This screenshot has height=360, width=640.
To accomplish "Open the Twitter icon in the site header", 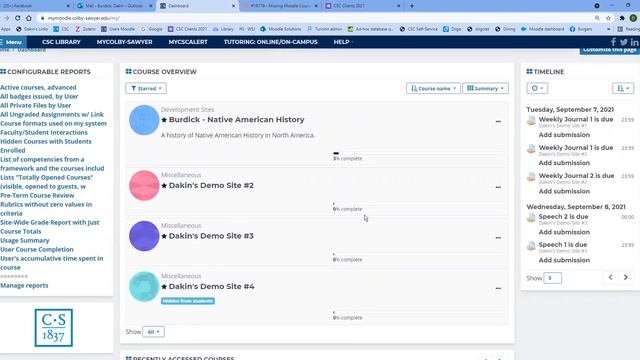I will point(624,42).
